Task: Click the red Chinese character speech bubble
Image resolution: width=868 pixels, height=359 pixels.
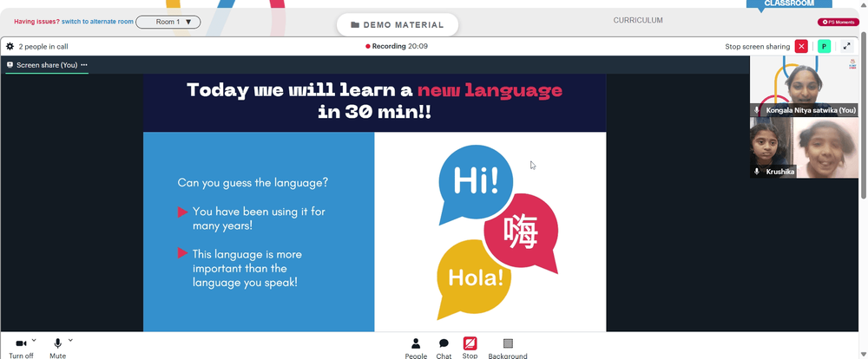Action: tap(521, 233)
